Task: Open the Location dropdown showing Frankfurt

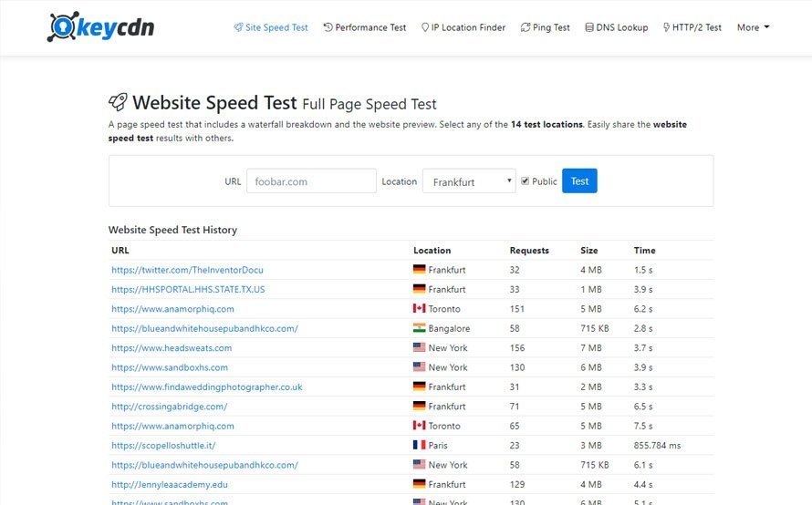Action: 469,181
